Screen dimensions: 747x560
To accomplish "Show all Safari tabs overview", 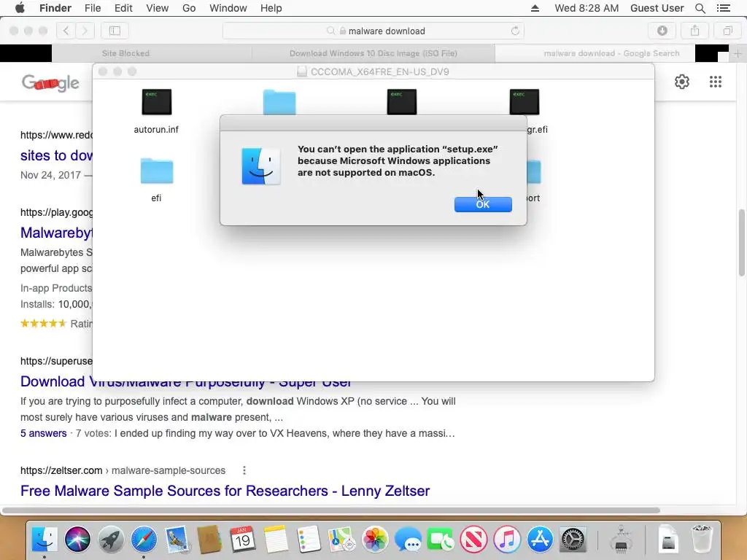I will 727,31.
